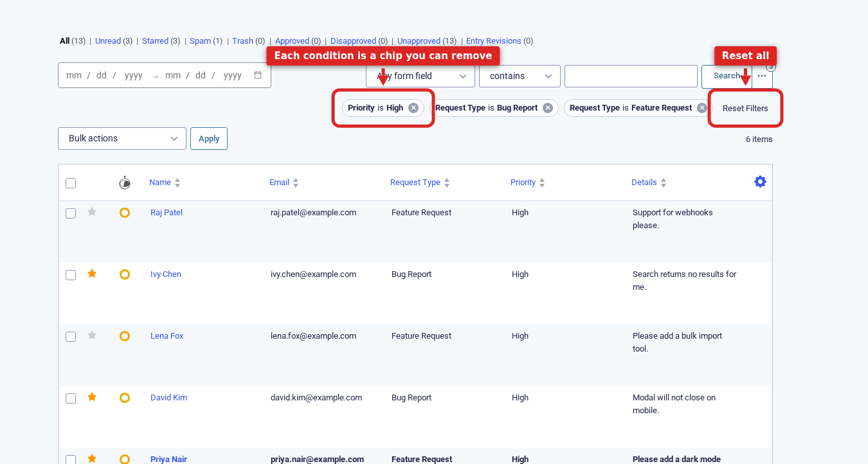868x464 pixels.
Task: Remove the Request Type is Bug Report chip
Action: point(548,108)
